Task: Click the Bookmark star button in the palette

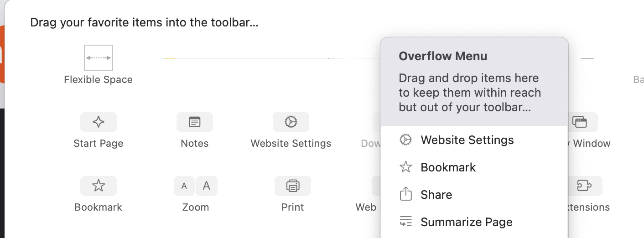Action: (99, 186)
